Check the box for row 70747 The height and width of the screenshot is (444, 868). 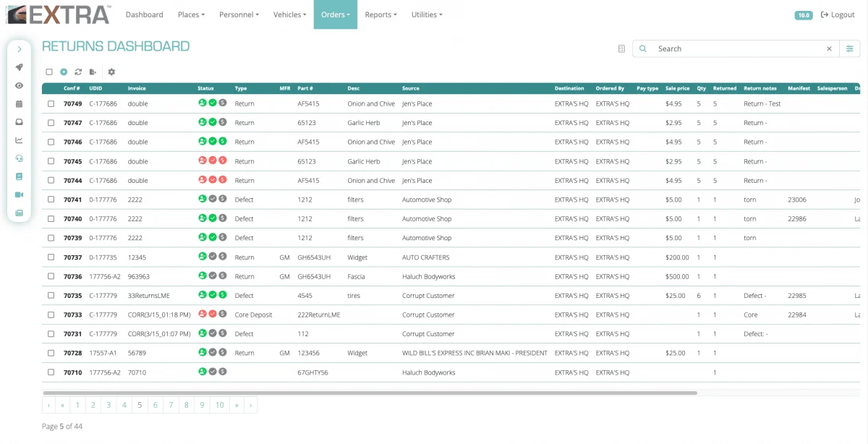[x=51, y=123]
